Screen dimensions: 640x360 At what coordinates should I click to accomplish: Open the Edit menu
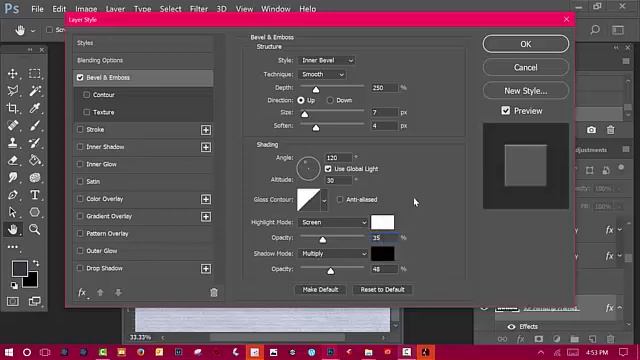point(59,9)
